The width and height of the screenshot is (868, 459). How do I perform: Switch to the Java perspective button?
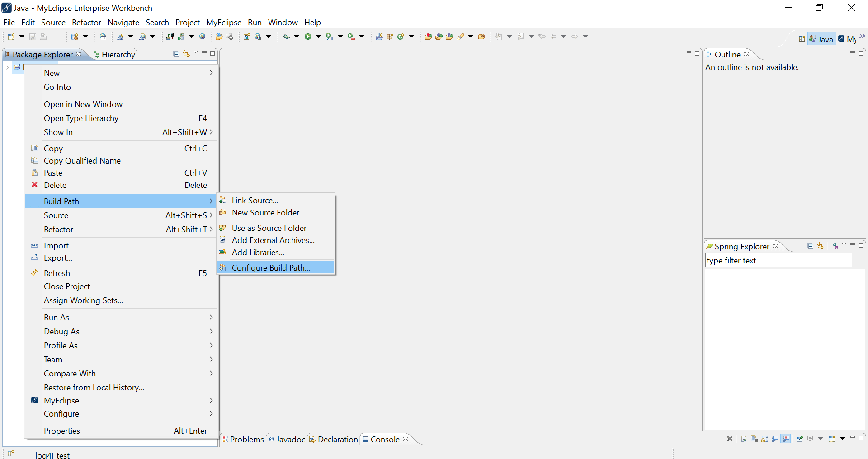tap(821, 39)
